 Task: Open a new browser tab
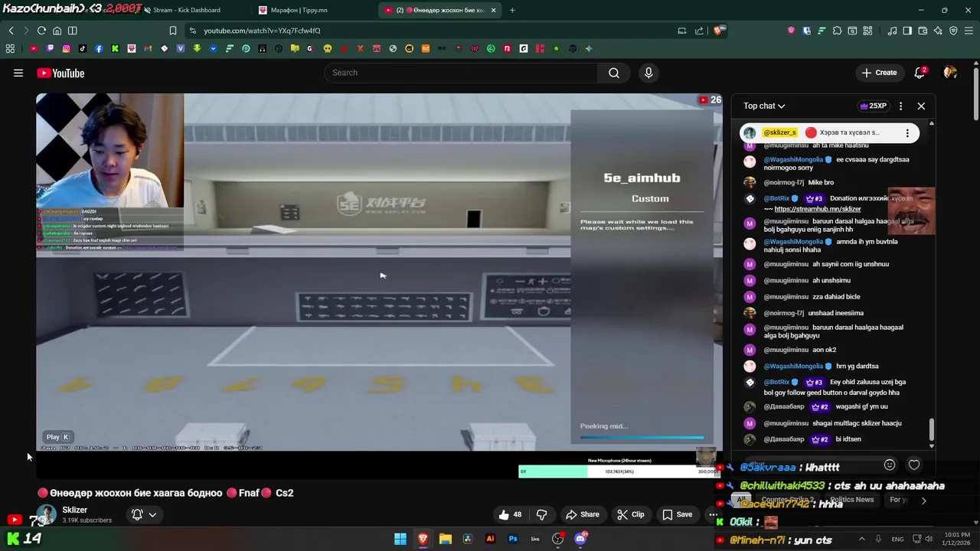click(512, 10)
